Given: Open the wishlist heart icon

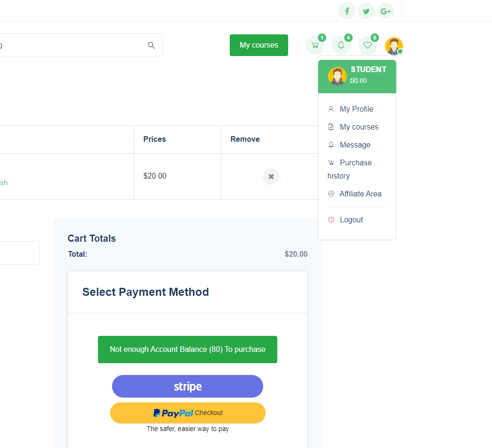Looking at the screenshot, I should (x=368, y=45).
